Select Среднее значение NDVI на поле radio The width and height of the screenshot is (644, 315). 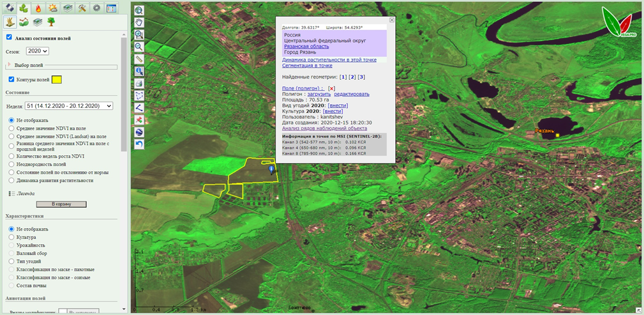tap(11, 128)
